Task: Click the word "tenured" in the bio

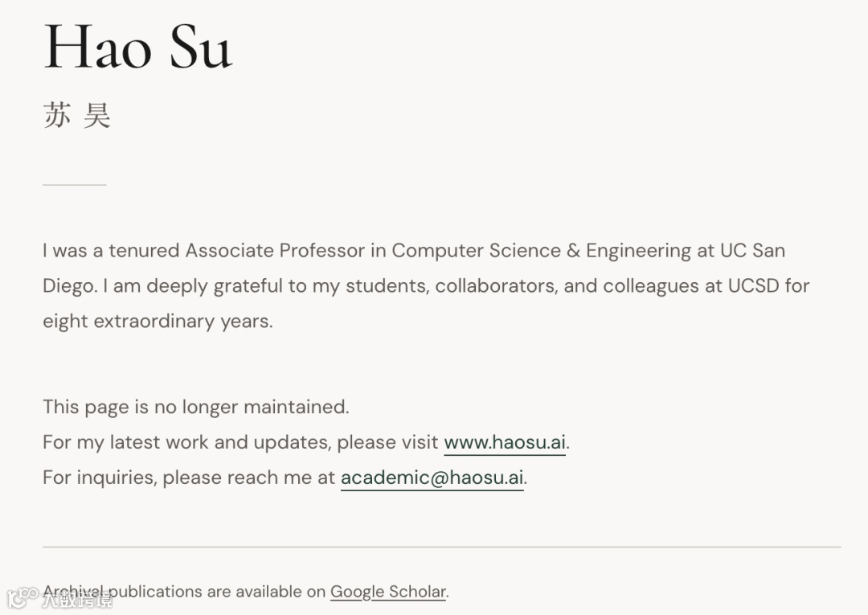Action: [x=144, y=251]
